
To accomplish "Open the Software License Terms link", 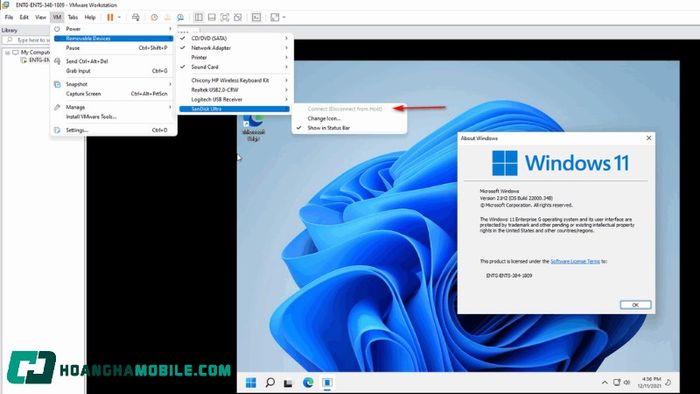I will click(575, 261).
